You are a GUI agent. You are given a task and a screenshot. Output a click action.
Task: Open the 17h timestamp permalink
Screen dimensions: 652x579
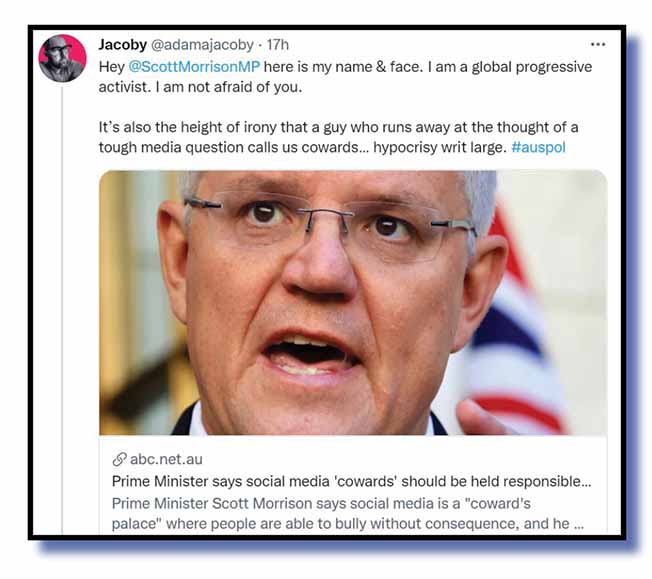click(x=277, y=45)
